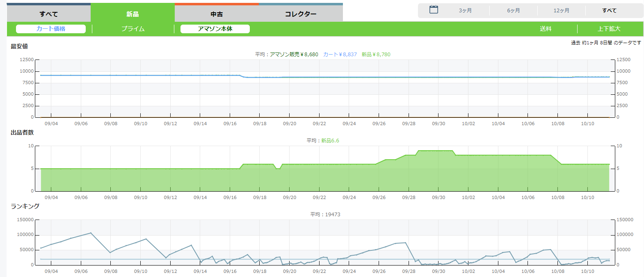Toggle the アマゾン本体 filter
644x277 pixels.
coord(215,29)
